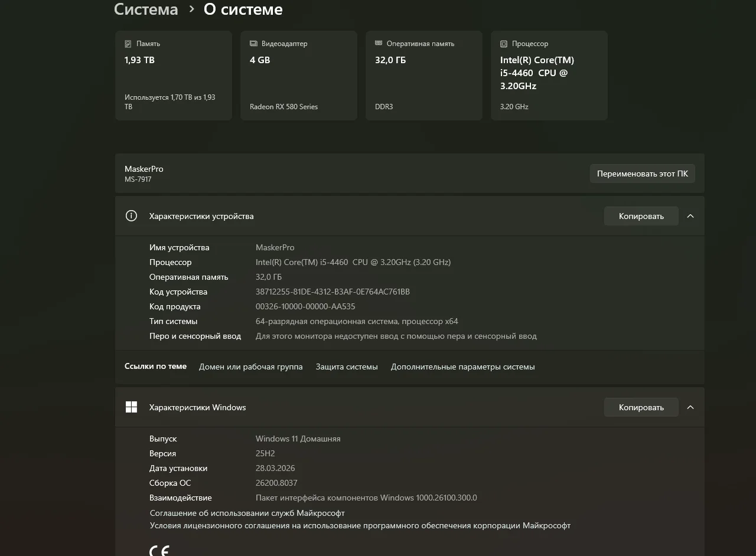Image resolution: width=756 pixels, height=556 pixels.
Task: Open the Оперативная память 32,0 ГБ card
Action: coord(424,76)
